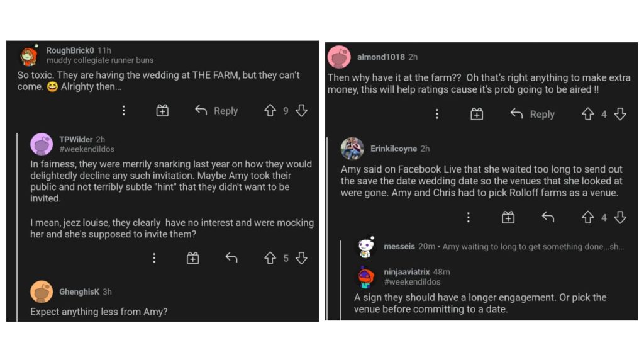Downvote TPWilder's comment
Screen dimensions: 644x362
coord(301,258)
